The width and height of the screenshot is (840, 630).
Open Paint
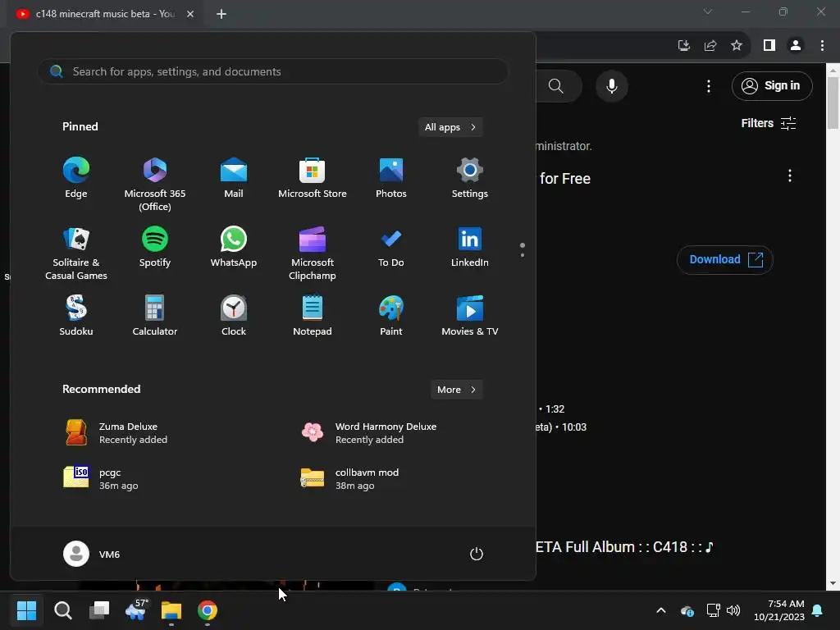391,316
